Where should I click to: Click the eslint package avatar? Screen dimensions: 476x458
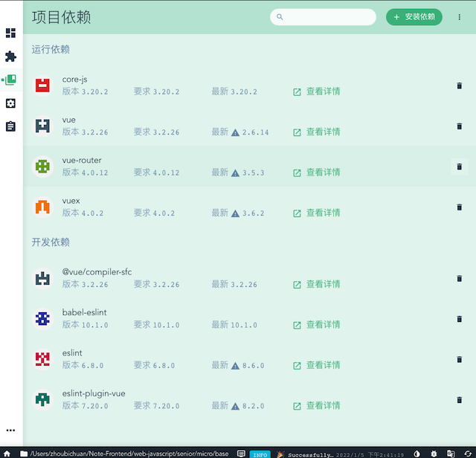(x=42, y=359)
